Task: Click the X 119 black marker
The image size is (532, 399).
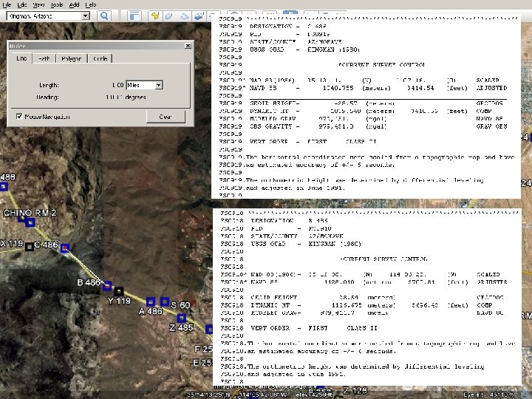Action: tap(30, 247)
